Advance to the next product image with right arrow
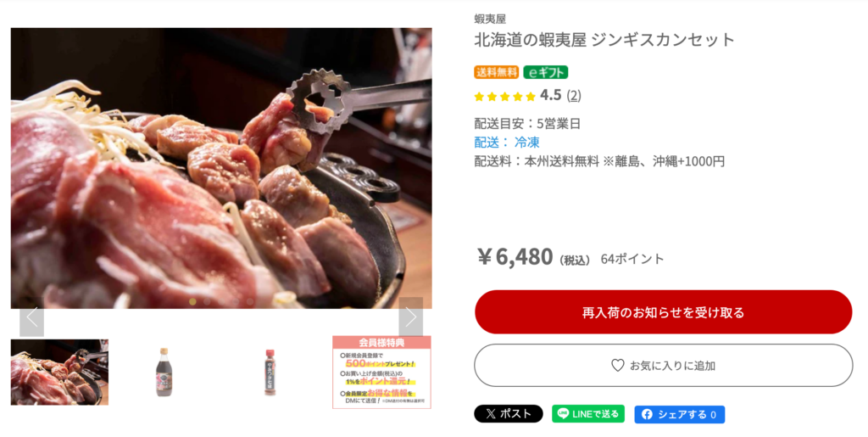This screenshot has height=437, width=868. (411, 317)
